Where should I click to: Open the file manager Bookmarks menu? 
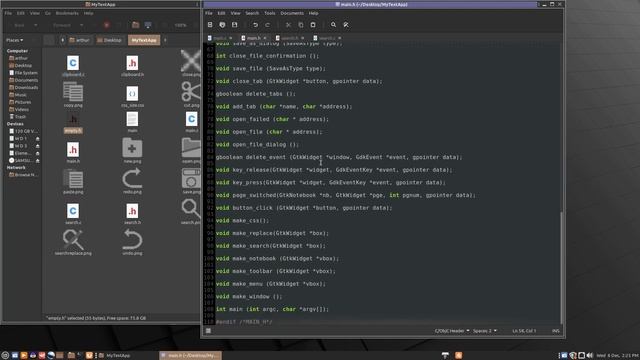[67, 13]
